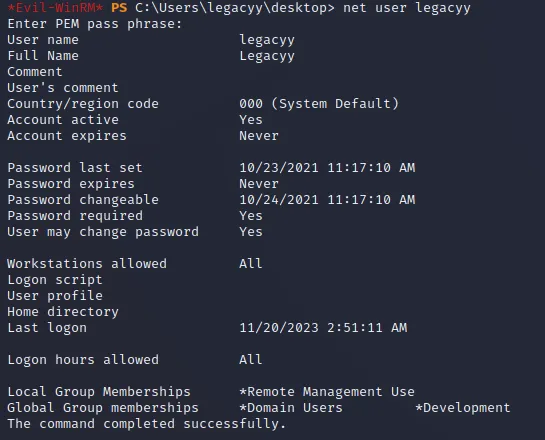Click the typed command net user legacyy
This screenshot has width=545, height=440.
click(407, 8)
